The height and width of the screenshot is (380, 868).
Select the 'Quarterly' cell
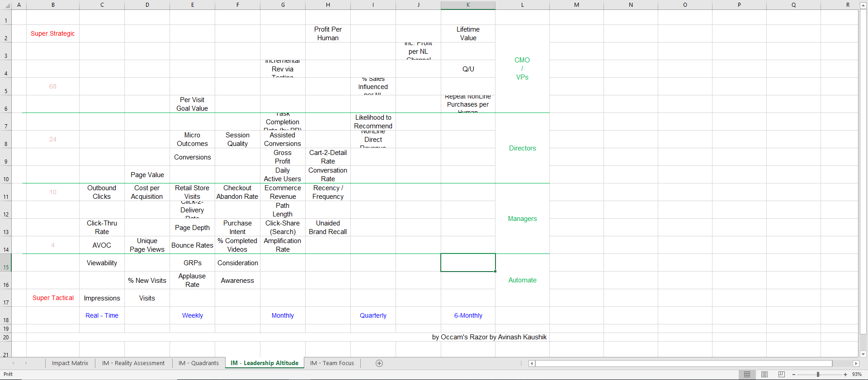coord(373,315)
